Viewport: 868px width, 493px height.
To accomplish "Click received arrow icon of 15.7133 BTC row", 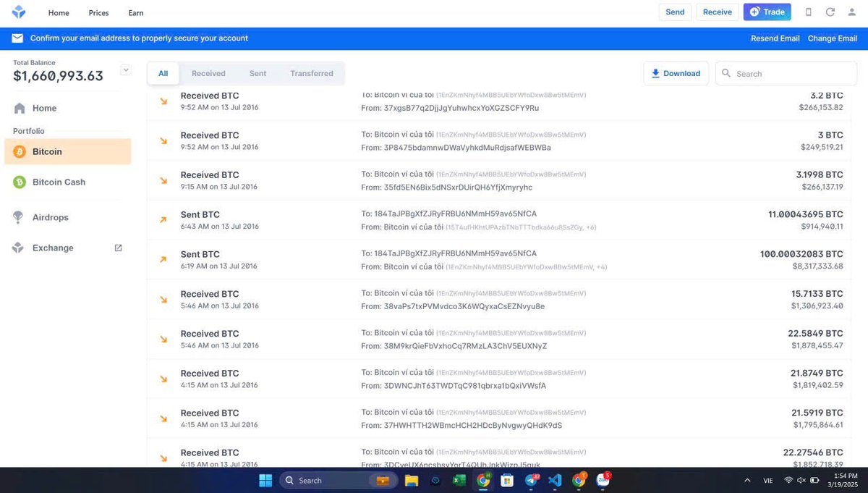I will point(163,300).
